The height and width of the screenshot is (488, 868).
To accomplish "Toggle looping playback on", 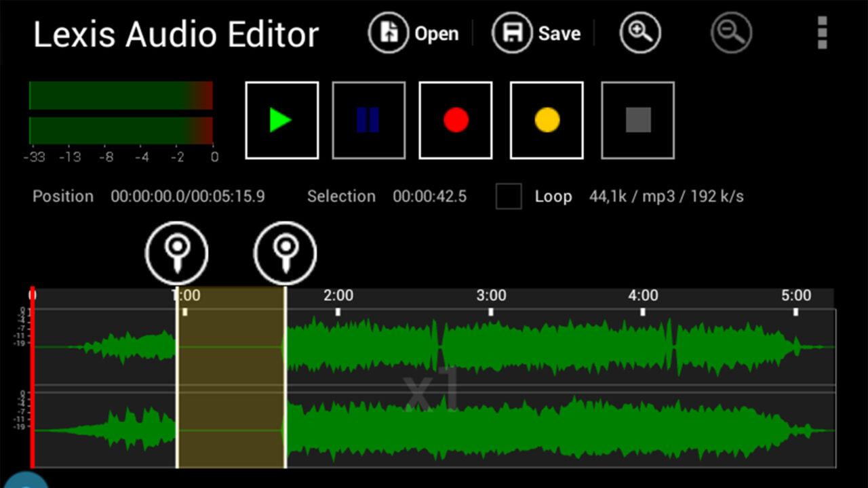I will 509,197.
